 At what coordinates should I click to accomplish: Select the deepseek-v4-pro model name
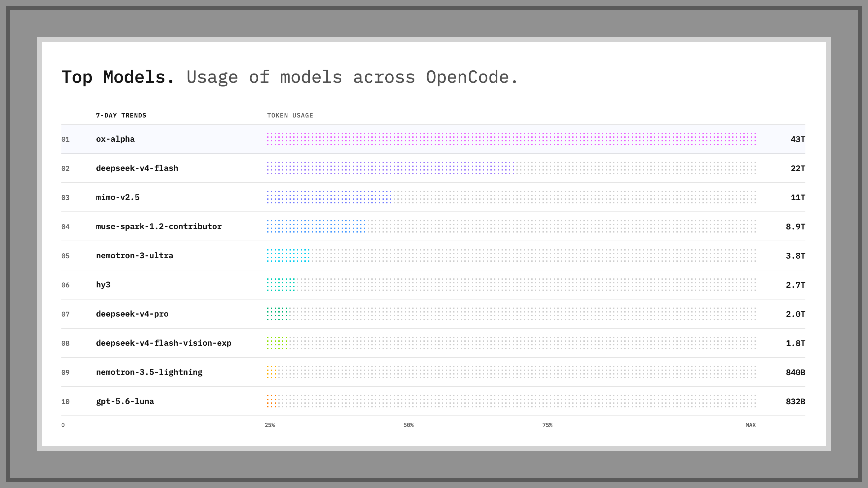[132, 314]
